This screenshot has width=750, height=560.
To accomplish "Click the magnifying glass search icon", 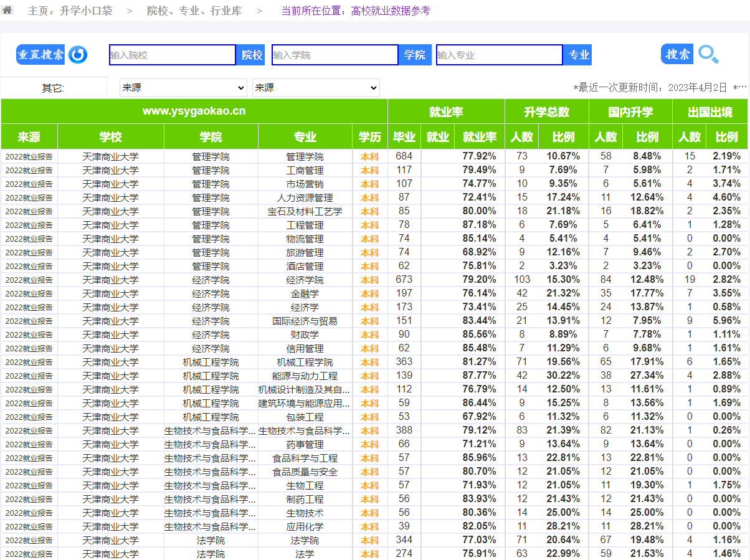I will (708, 55).
